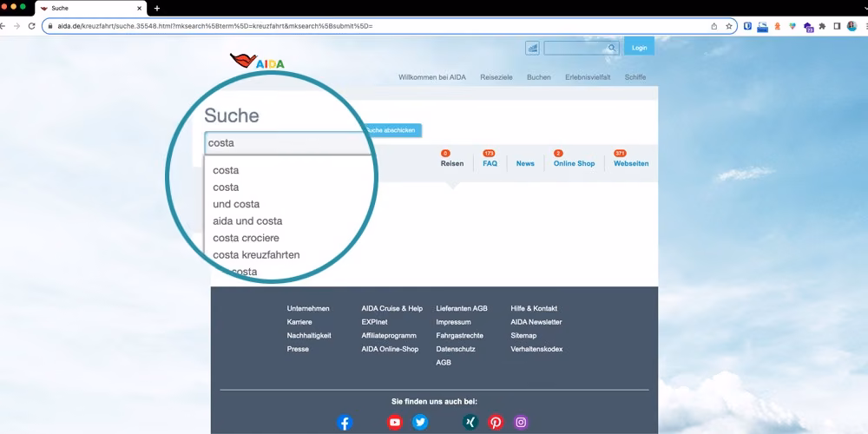Viewport: 868px width, 434px height.
Task: Open the Affiliateprogramm footer link
Action: pyautogui.click(x=389, y=335)
